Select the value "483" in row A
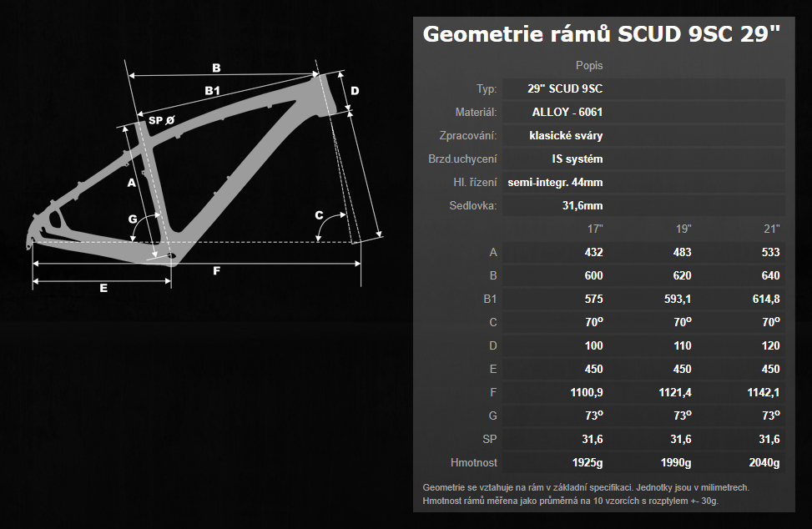Viewport: 812px width, 529px height. click(x=682, y=252)
